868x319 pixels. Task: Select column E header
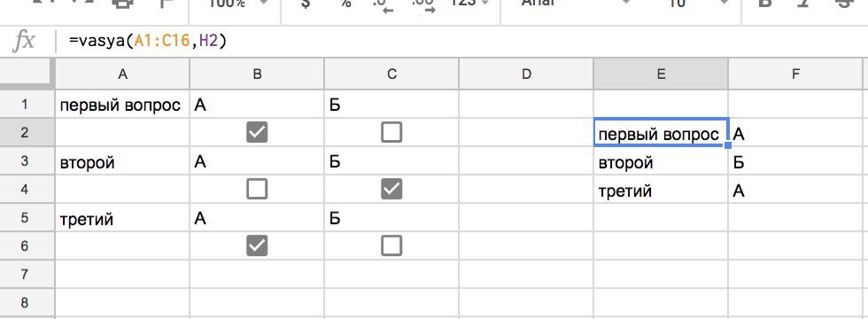pos(661,74)
